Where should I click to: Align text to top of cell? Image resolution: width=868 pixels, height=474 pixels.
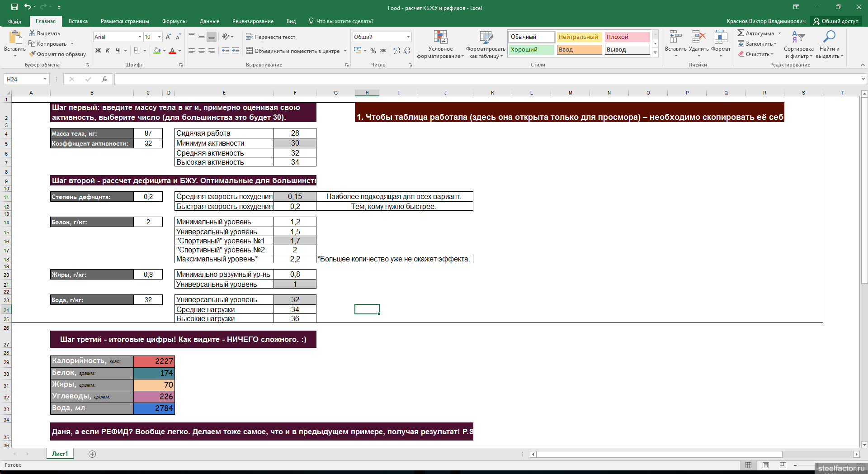pyautogui.click(x=192, y=37)
